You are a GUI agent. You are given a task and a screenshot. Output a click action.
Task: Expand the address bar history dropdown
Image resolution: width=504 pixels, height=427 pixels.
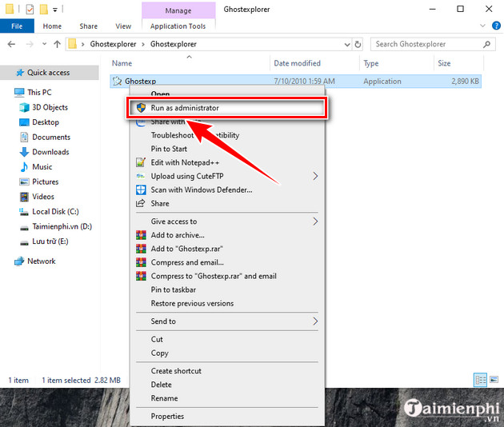pyautogui.click(x=347, y=44)
